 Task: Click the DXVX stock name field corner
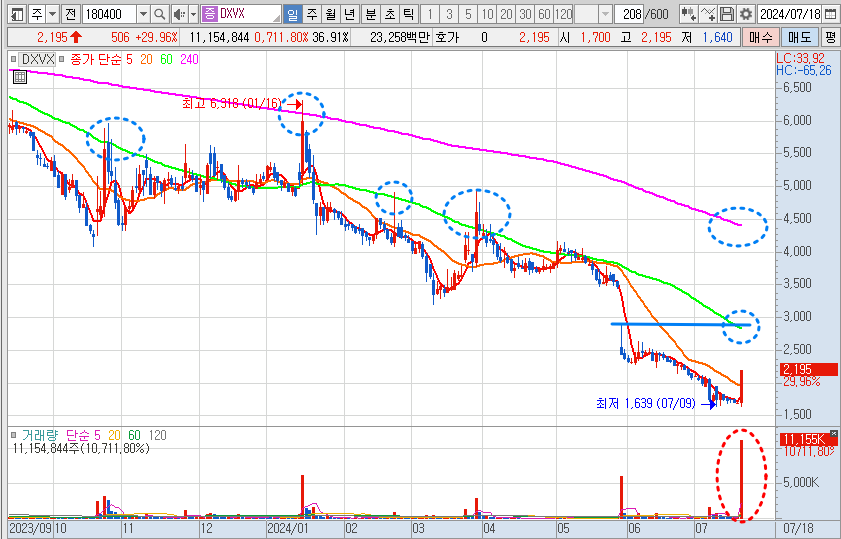pos(276,18)
